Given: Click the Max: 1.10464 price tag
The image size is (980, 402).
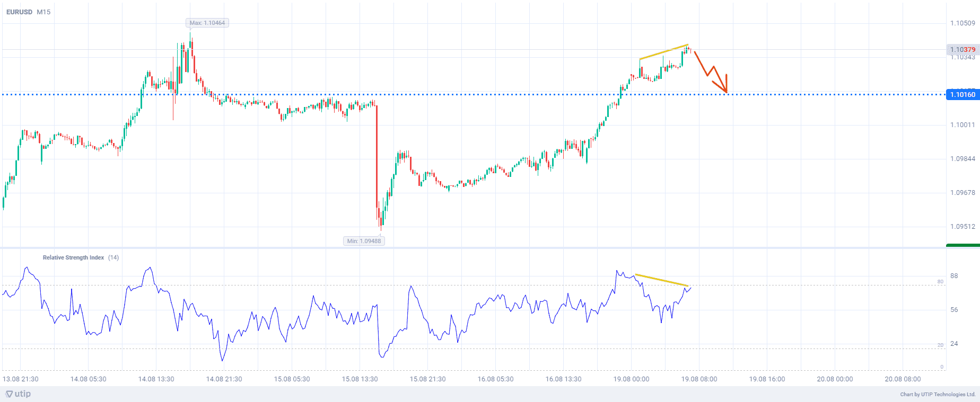Looking at the screenshot, I should [207, 23].
